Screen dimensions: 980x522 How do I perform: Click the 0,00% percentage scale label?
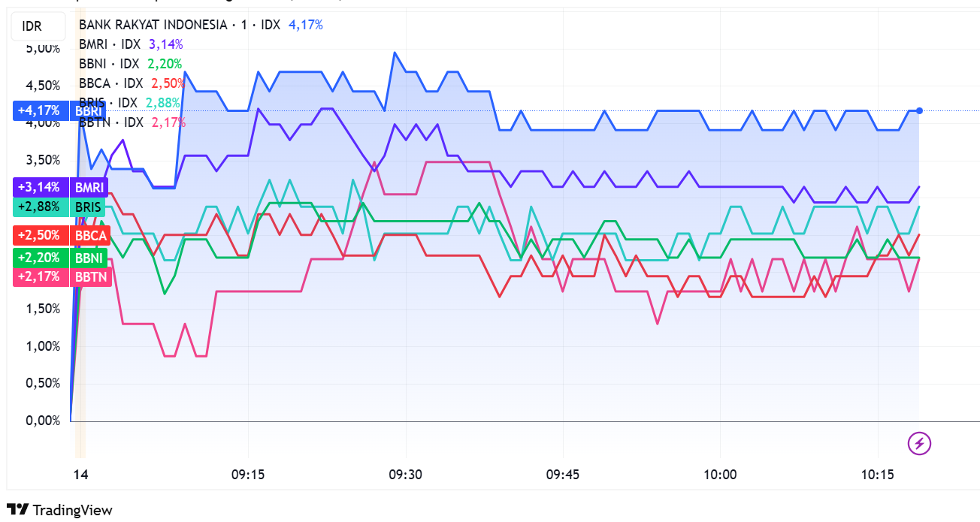tap(43, 421)
